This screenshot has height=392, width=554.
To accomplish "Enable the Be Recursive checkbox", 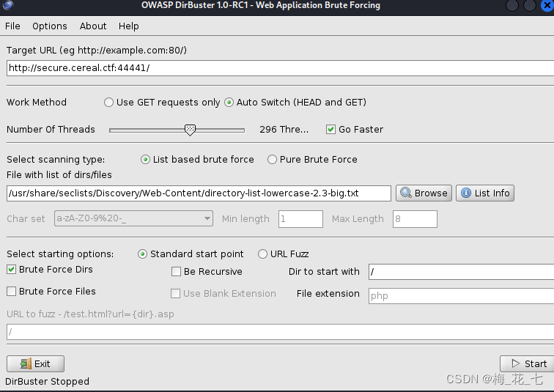I will [x=176, y=272].
